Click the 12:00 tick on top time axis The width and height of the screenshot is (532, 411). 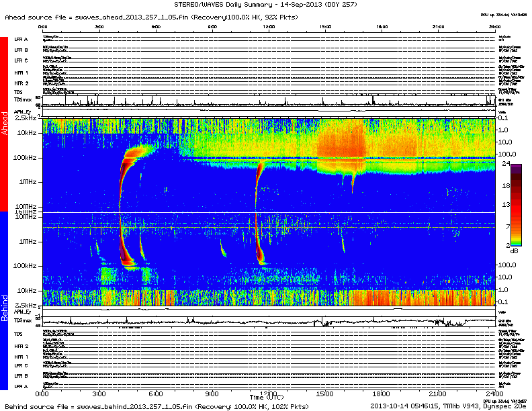[x=269, y=27]
